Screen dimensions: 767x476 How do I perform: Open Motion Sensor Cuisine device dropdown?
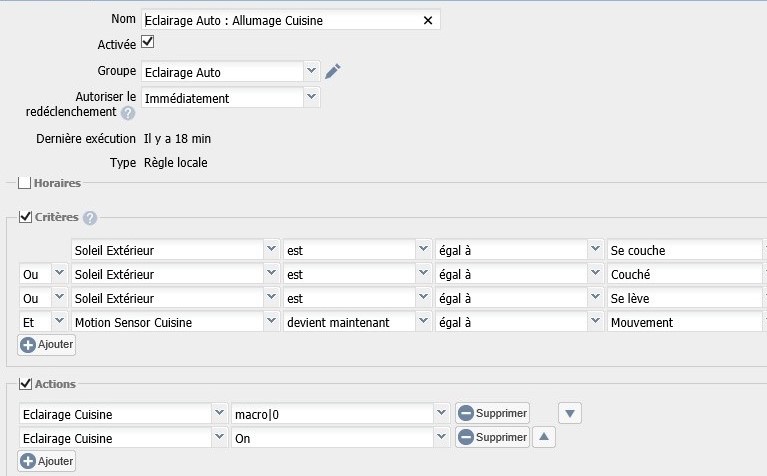tap(271, 321)
